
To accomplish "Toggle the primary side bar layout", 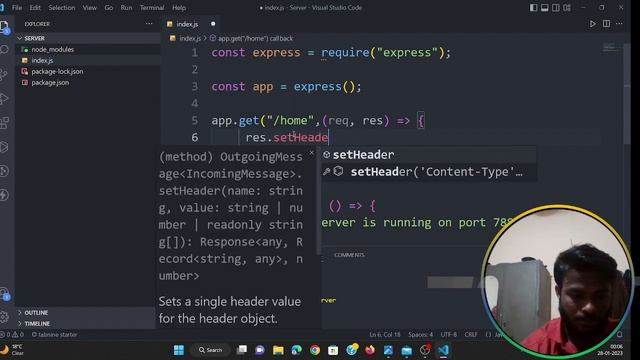I will pyautogui.click(x=533, y=8).
